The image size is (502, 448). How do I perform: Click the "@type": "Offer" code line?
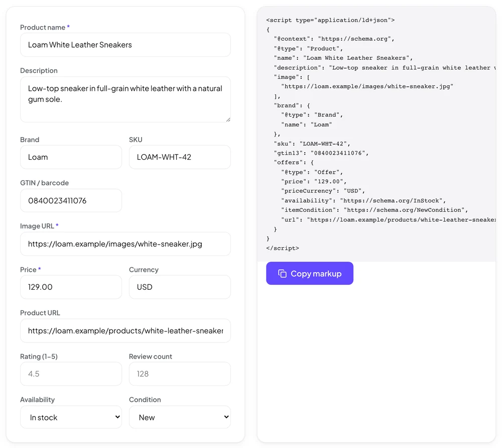point(312,172)
